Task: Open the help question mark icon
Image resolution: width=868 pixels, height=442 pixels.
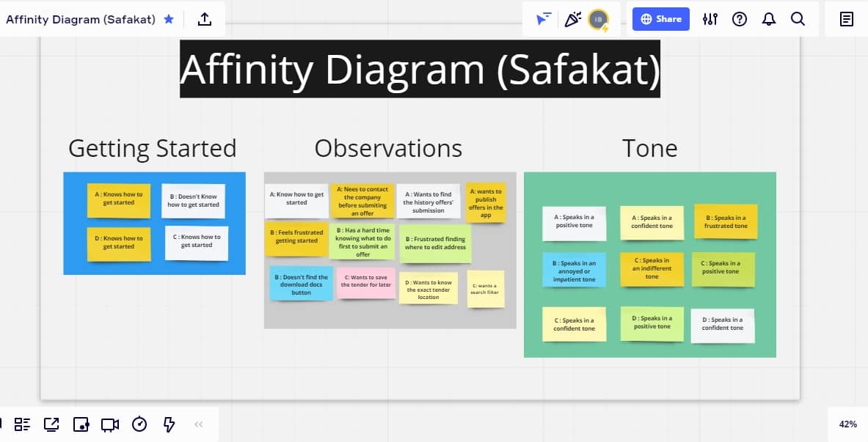Action: [740, 20]
